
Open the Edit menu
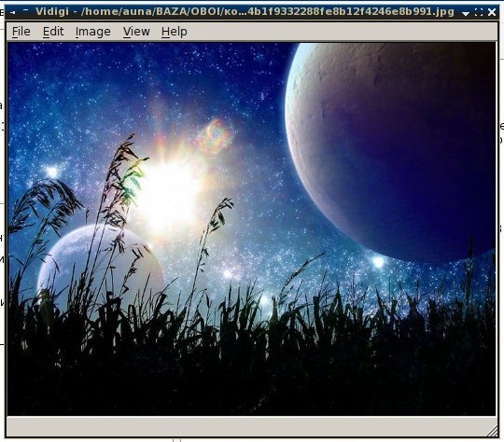(x=53, y=32)
